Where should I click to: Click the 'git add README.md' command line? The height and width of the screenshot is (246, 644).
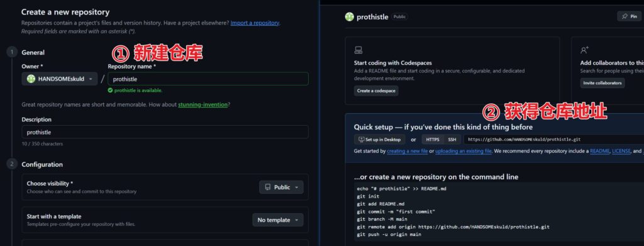pyautogui.click(x=380, y=204)
